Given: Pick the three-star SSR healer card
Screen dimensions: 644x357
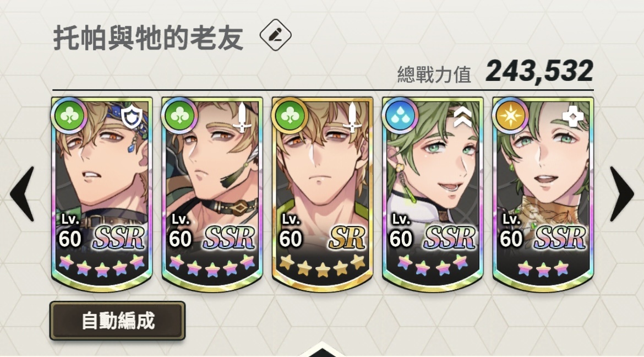Looking at the screenshot, I should click(x=543, y=194).
